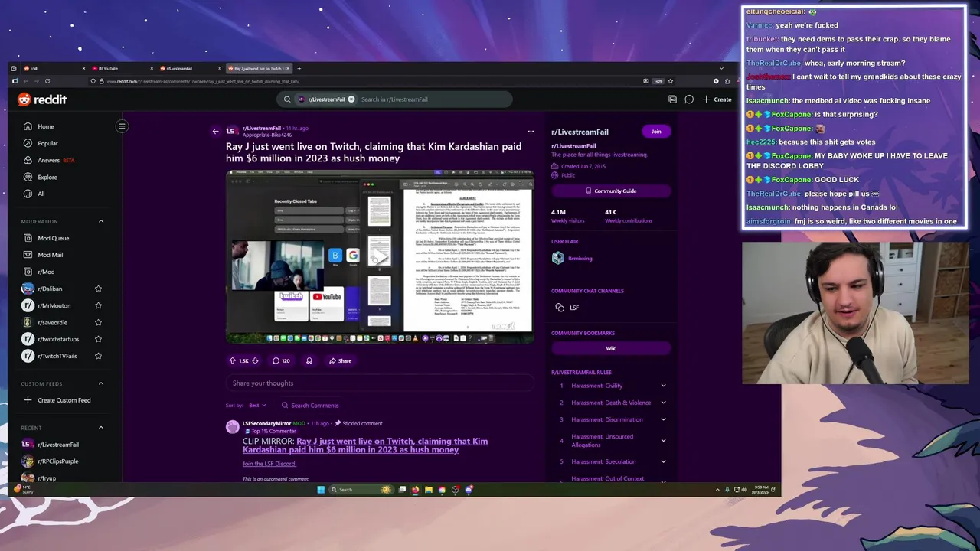The image size is (980, 551).
Task: Open the Windows Start menu
Action: pyautogui.click(x=321, y=490)
